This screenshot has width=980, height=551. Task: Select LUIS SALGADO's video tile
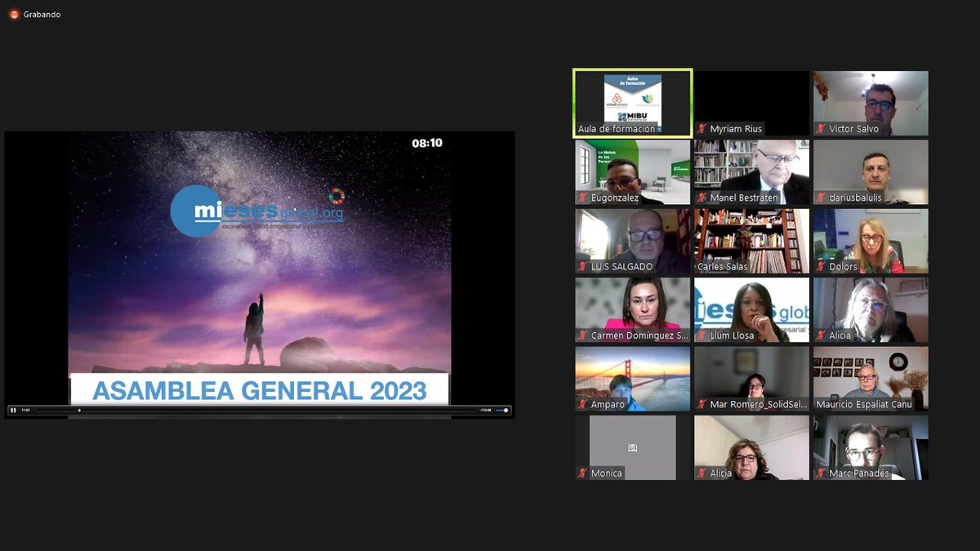coord(633,241)
